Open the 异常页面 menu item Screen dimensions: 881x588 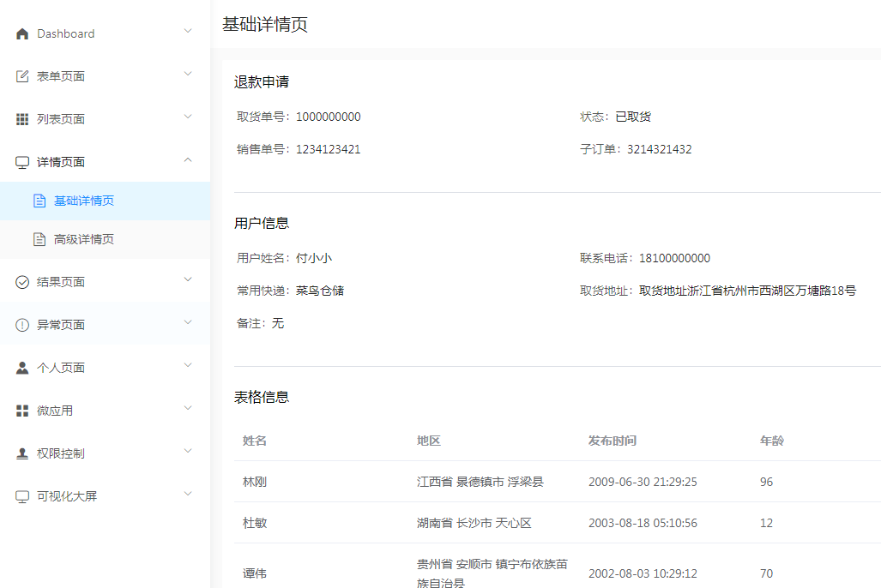tap(105, 325)
